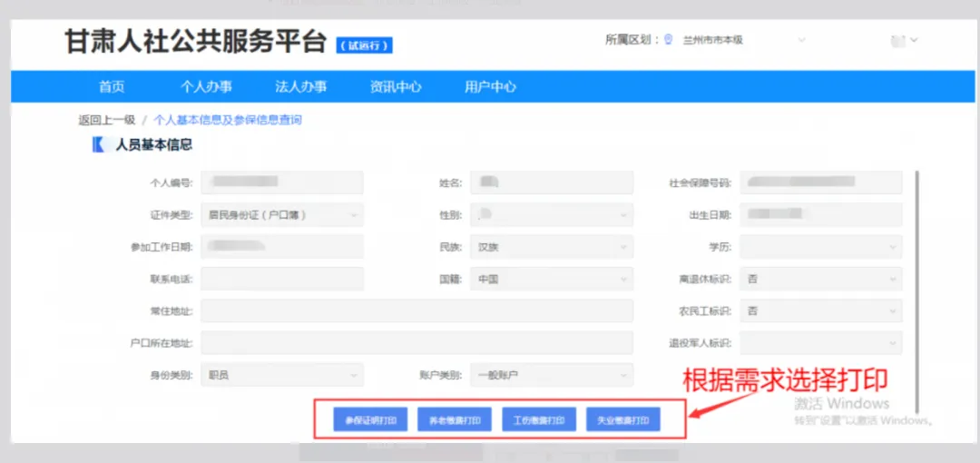Click the 工伤缴费打印 button
This screenshot has height=463, width=980.
[x=539, y=419]
